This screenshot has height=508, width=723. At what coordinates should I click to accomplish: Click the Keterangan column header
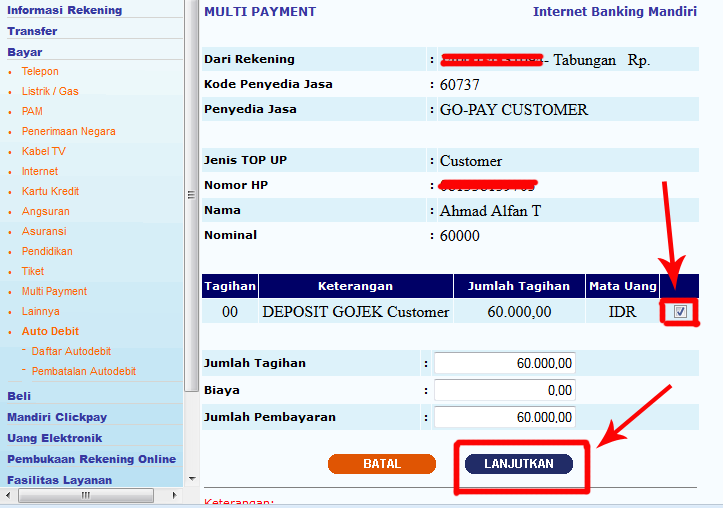pyautogui.click(x=356, y=286)
